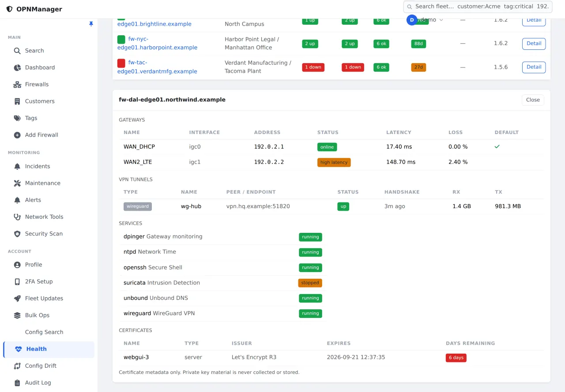Click the 6 ok badge in Harbor Point row
Viewport: 565px width, 392px height.
coord(381,44)
